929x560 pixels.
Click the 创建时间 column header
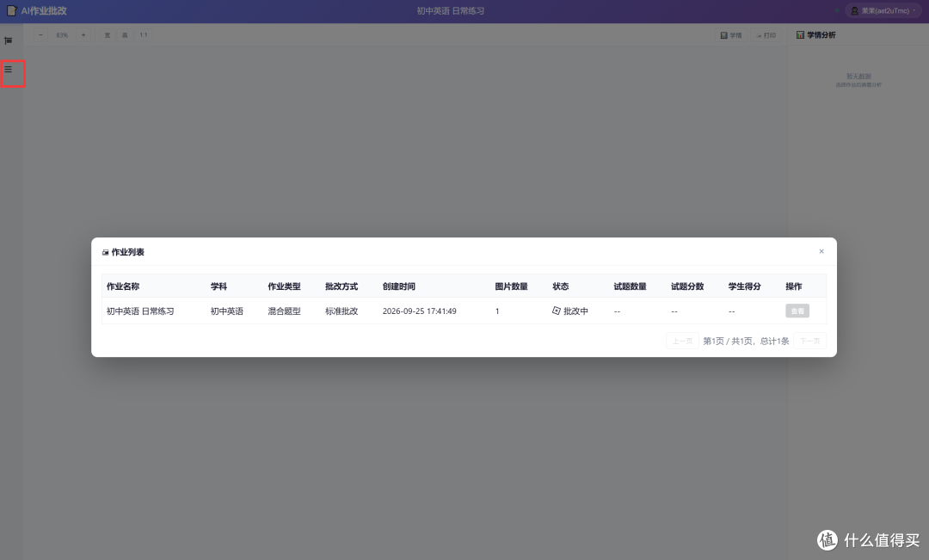pyautogui.click(x=399, y=286)
